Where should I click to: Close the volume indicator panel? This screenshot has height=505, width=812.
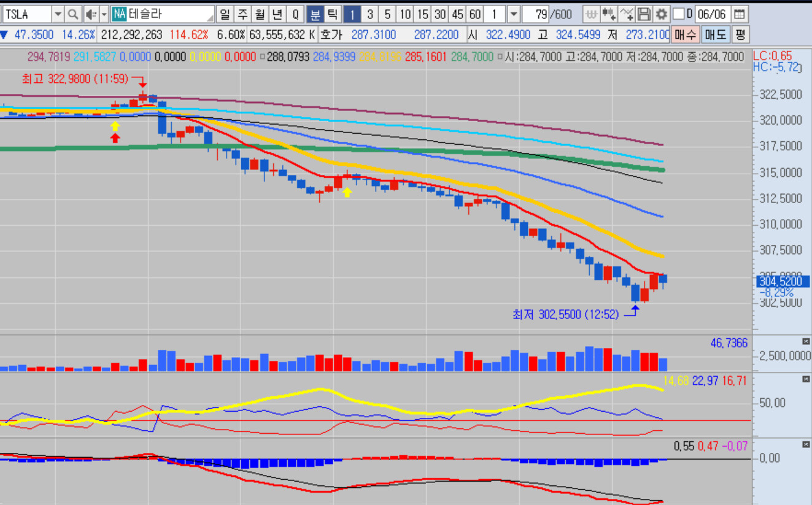[806, 341]
